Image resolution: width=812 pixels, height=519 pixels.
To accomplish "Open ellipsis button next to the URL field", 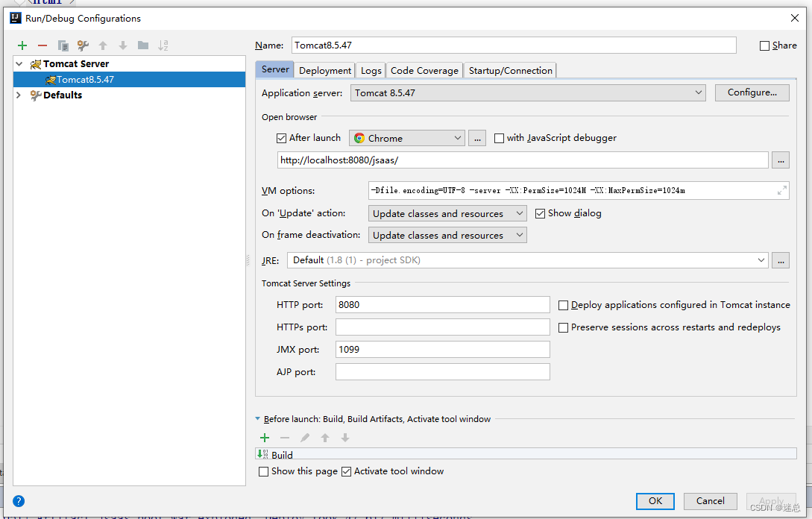I will pyautogui.click(x=781, y=160).
